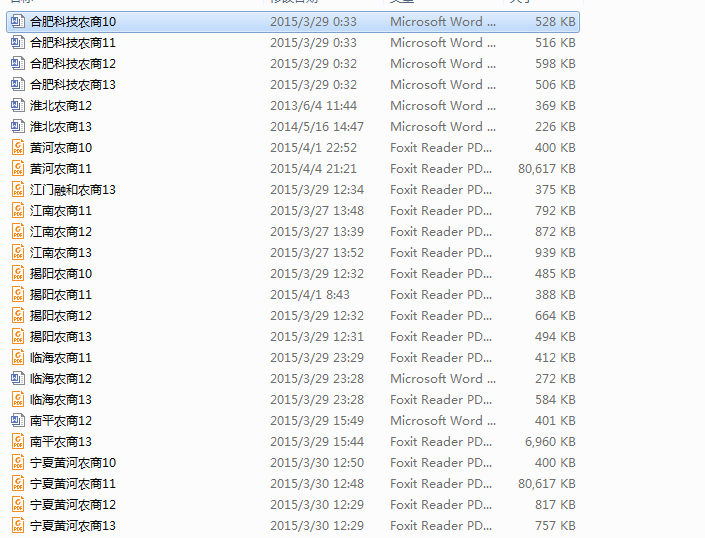705x538 pixels.
Task: Select file name 合肥科技农商11
Action: [73, 43]
